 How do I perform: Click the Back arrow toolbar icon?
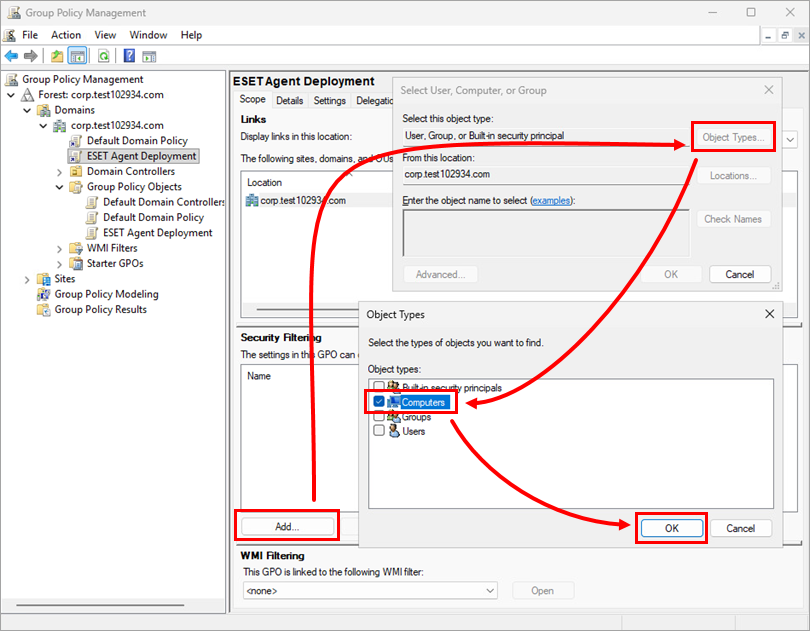tap(11, 56)
